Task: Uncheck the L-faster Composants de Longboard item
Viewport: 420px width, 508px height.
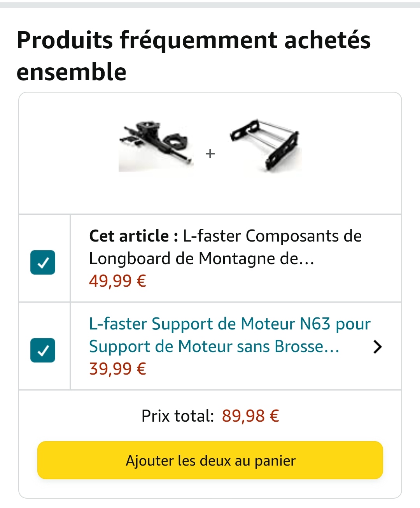Action: point(43,263)
